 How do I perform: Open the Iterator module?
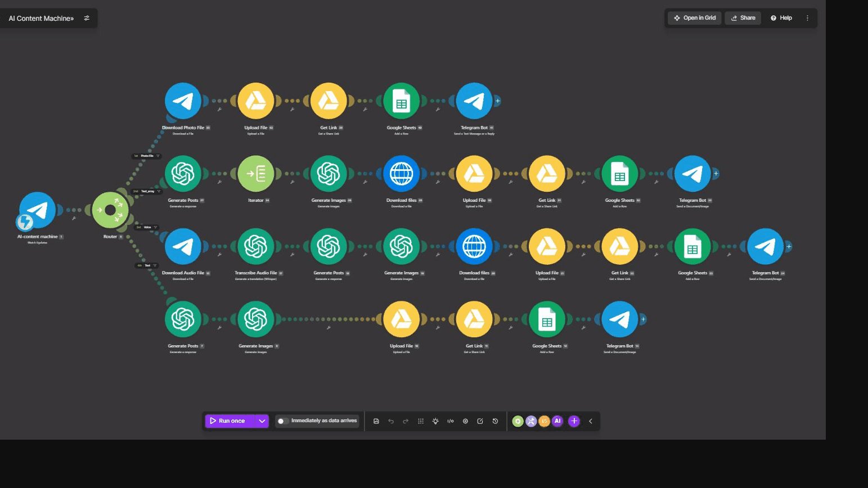[256, 174]
